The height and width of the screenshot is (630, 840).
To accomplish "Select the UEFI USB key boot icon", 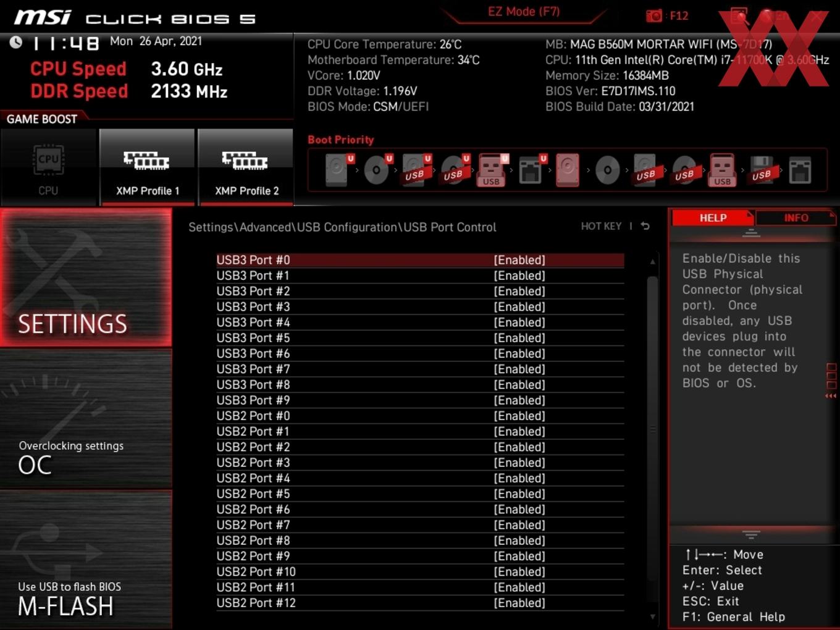I will [x=492, y=170].
